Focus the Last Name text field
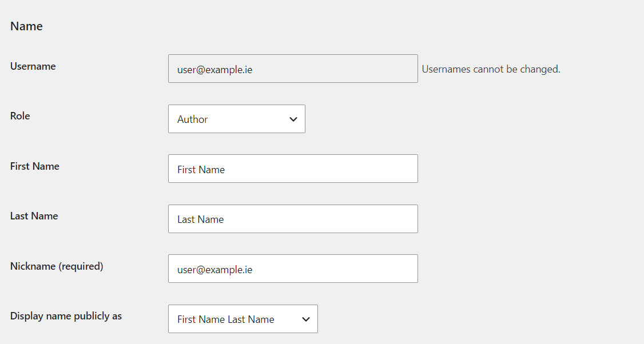Screen dimensions: 644x344 tap(293, 219)
